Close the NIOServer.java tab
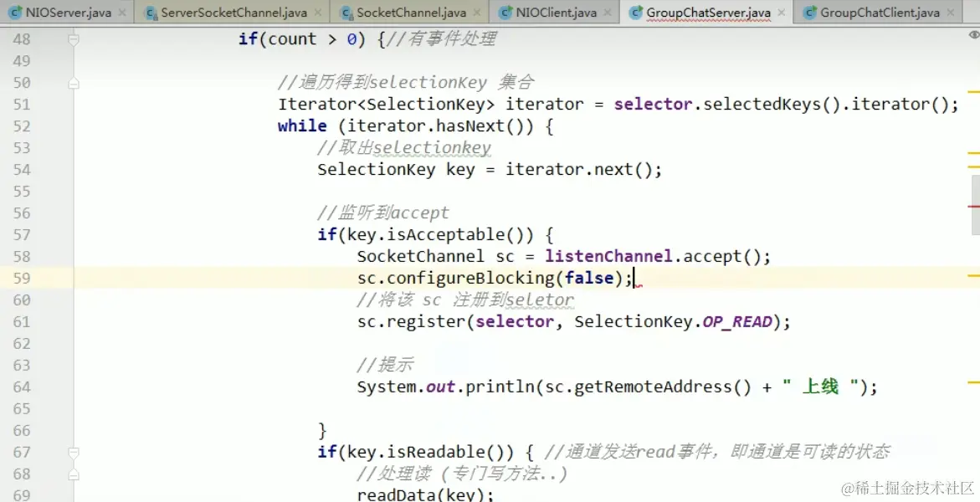Viewport: 980px width, 502px height. 122,13
